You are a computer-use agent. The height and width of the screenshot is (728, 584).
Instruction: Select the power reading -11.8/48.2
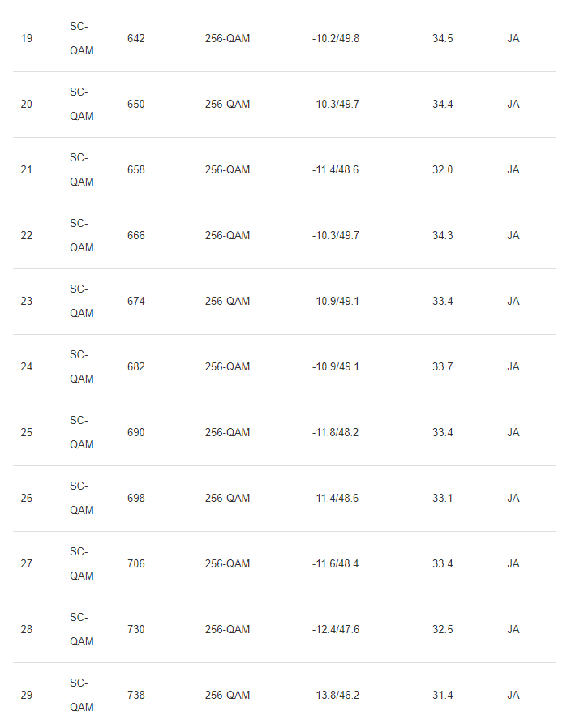(335, 433)
